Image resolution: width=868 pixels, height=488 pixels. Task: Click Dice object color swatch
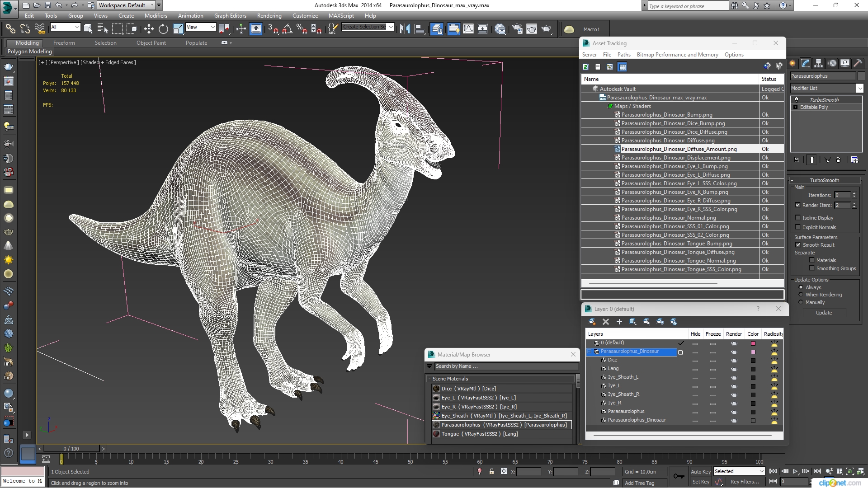click(753, 361)
